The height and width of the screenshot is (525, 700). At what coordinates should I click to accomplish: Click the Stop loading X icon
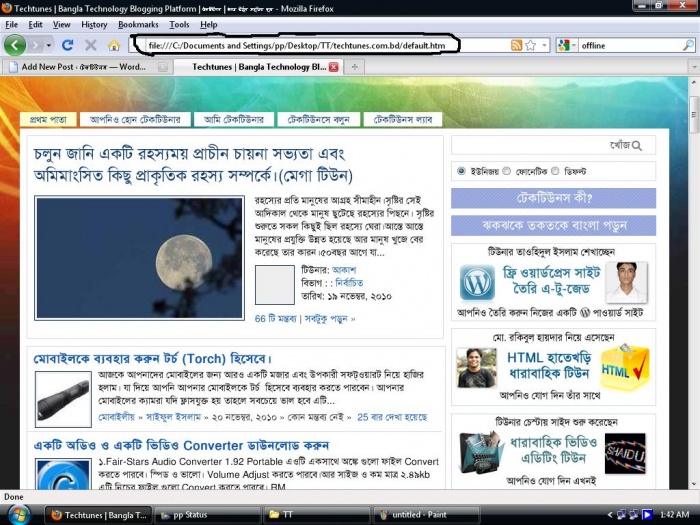[x=91, y=45]
